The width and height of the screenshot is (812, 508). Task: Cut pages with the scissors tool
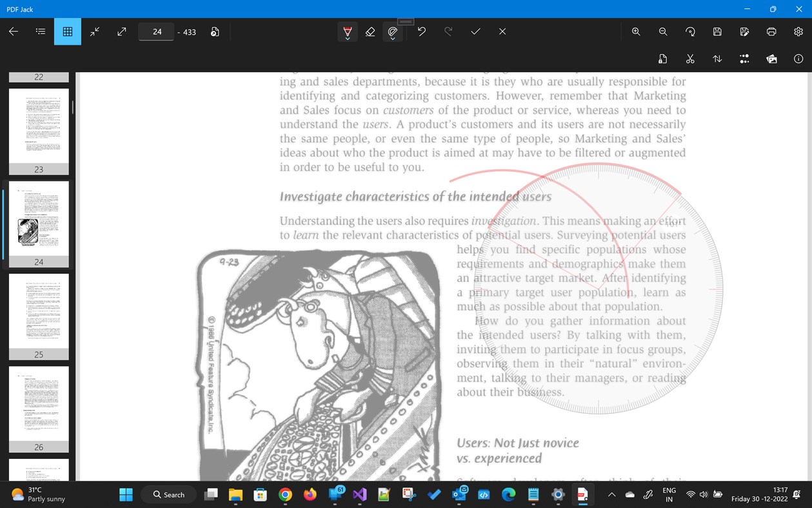(689, 59)
